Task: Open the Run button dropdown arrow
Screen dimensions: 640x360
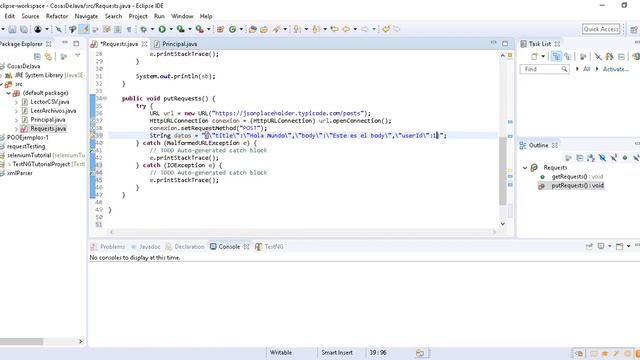Action: [171, 29]
